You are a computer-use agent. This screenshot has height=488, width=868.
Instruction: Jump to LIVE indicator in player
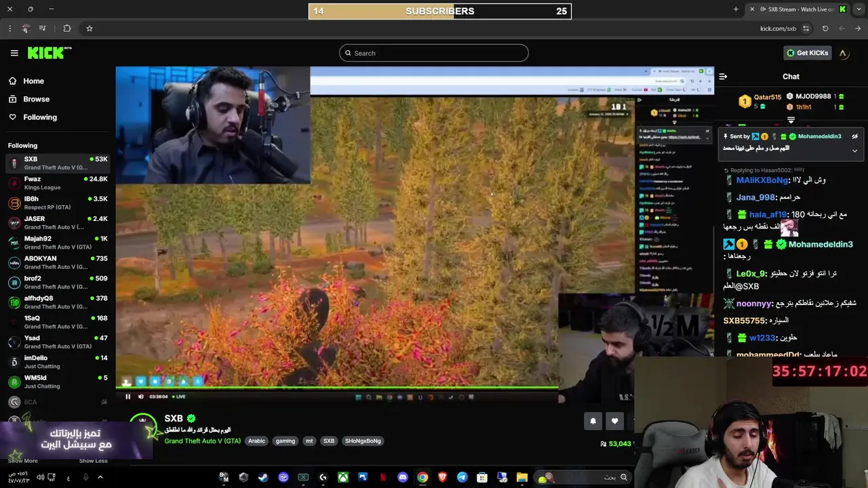click(178, 396)
